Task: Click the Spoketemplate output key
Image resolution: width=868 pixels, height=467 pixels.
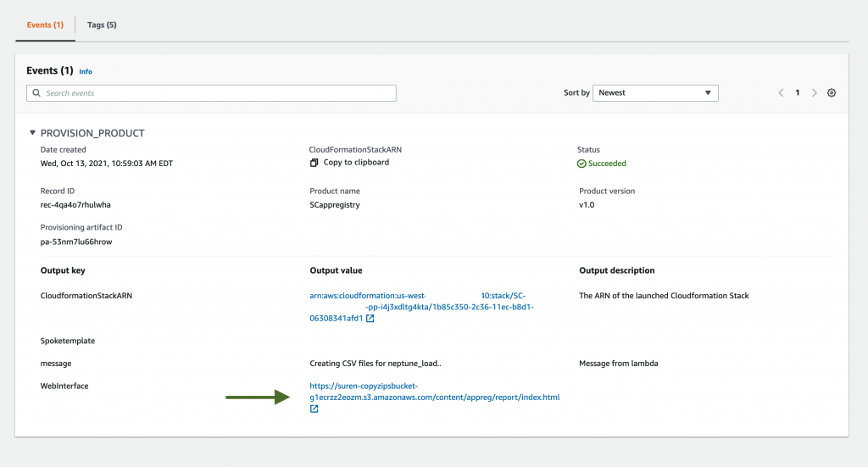Action: click(x=68, y=341)
